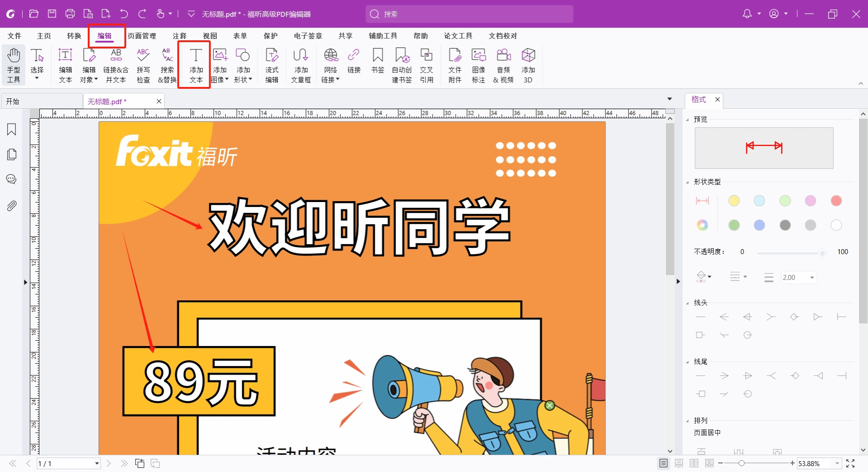868x472 pixels.
Task: Open the Add Shape (添加形状) dropdown
Action: pos(243,65)
